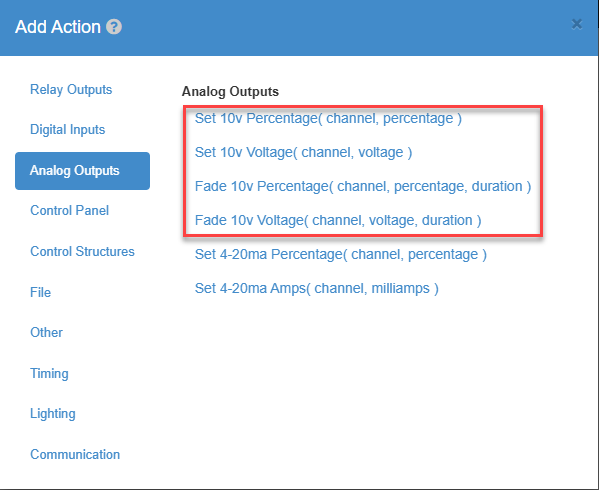
Task: Open the Other category
Action: pyautogui.click(x=46, y=332)
